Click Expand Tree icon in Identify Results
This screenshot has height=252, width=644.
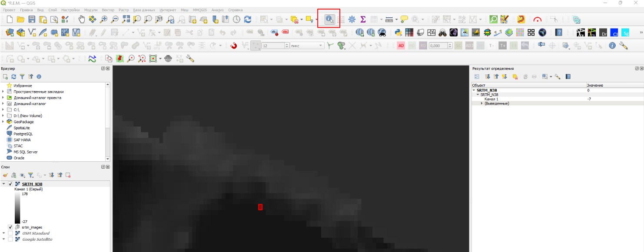tap(488, 76)
